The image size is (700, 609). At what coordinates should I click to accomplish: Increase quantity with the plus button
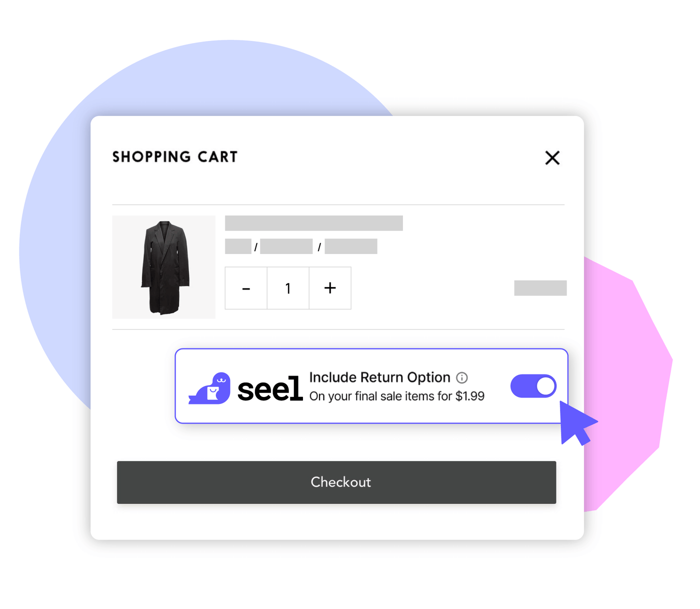click(x=330, y=288)
